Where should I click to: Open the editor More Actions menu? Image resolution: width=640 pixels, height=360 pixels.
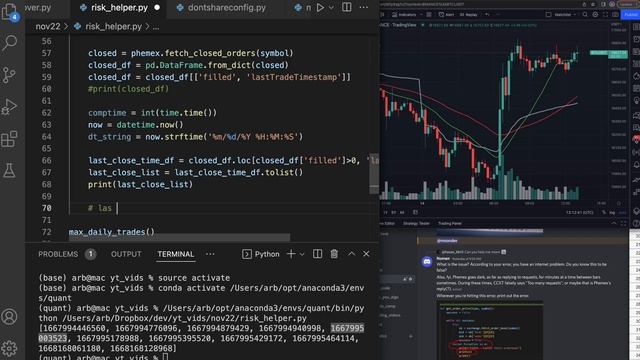point(363,7)
